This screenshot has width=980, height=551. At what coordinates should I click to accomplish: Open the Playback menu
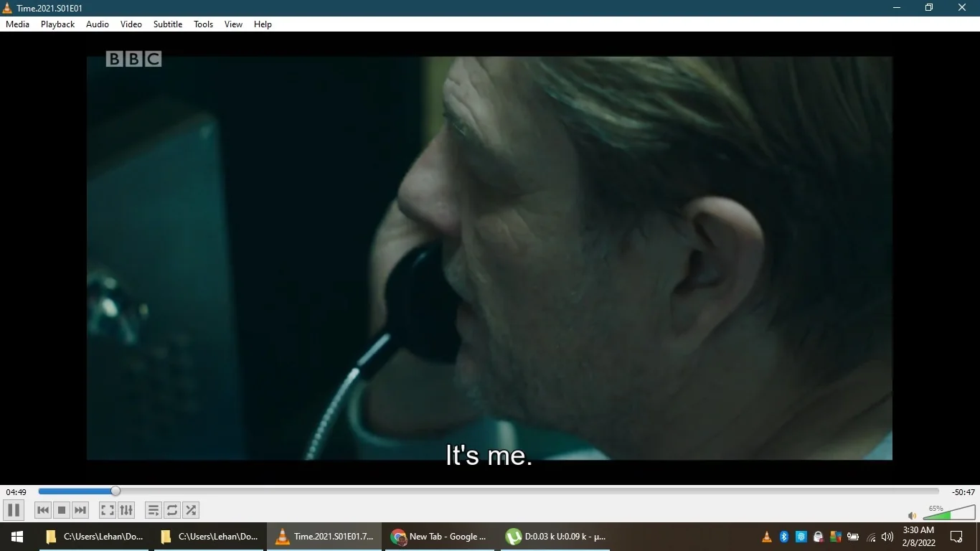[x=58, y=24]
